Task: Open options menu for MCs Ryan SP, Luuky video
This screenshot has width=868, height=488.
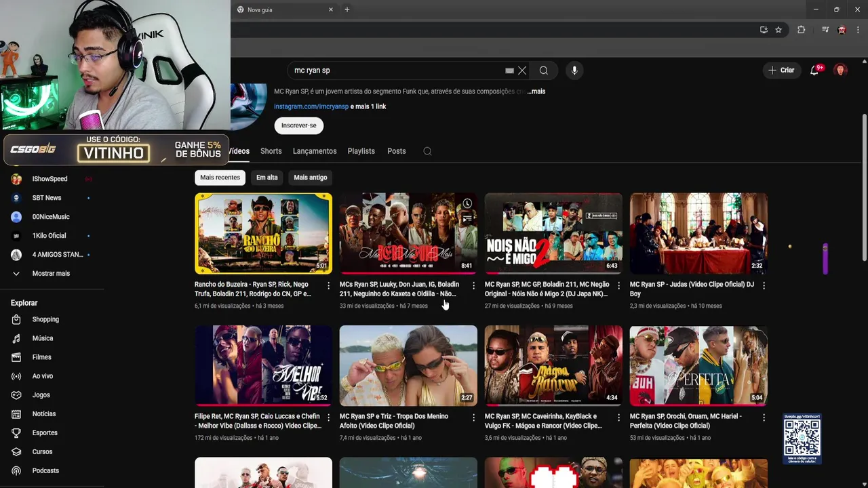Action: click(473, 286)
